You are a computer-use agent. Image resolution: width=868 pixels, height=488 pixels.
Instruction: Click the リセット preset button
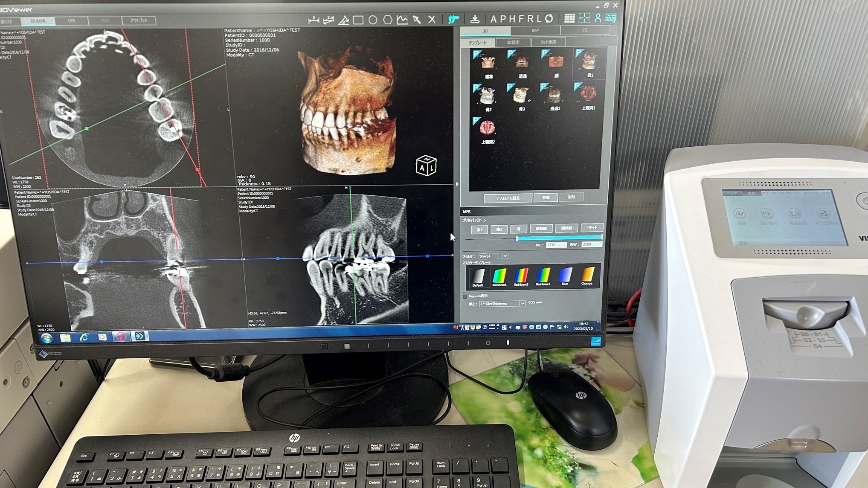tap(592, 227)
